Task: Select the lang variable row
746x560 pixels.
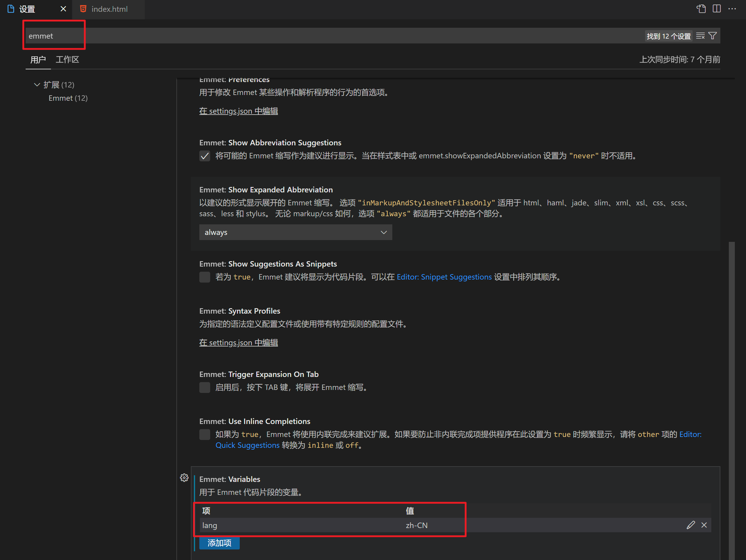Action: pos(455,525)
